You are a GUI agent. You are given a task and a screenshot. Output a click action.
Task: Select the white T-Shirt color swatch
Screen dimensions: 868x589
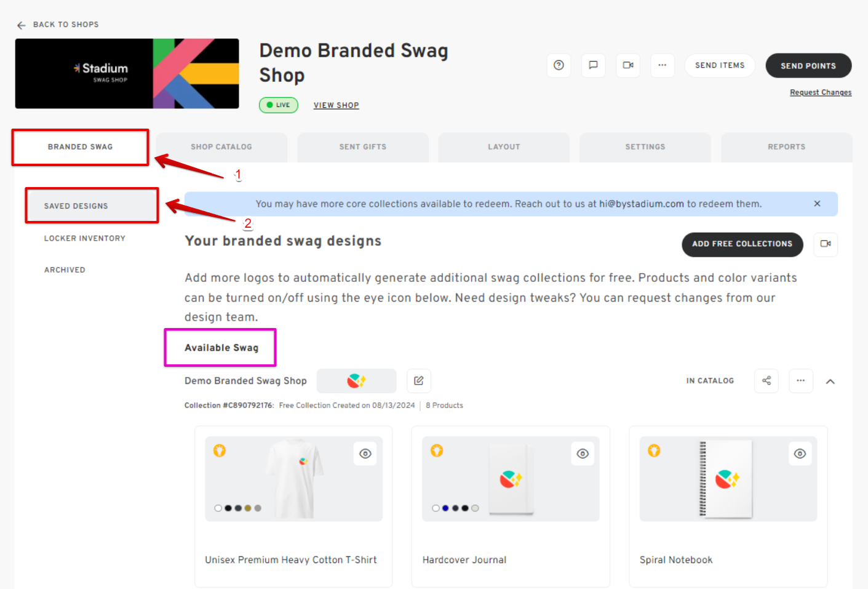click(218, 508)
